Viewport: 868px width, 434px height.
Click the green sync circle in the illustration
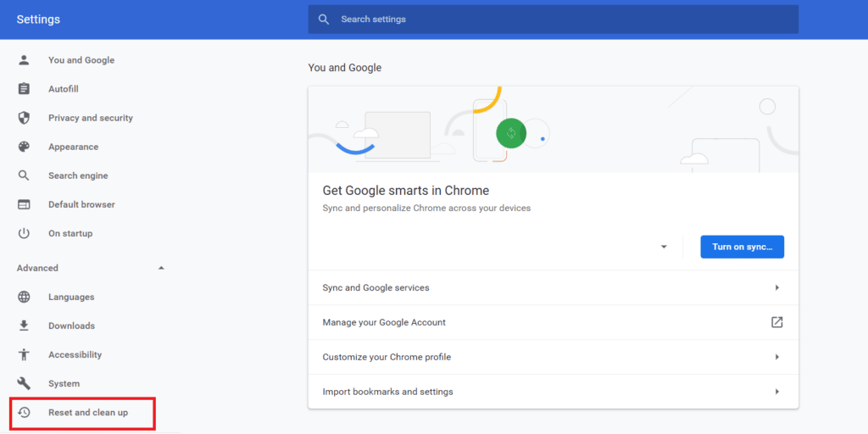point(511,133)
